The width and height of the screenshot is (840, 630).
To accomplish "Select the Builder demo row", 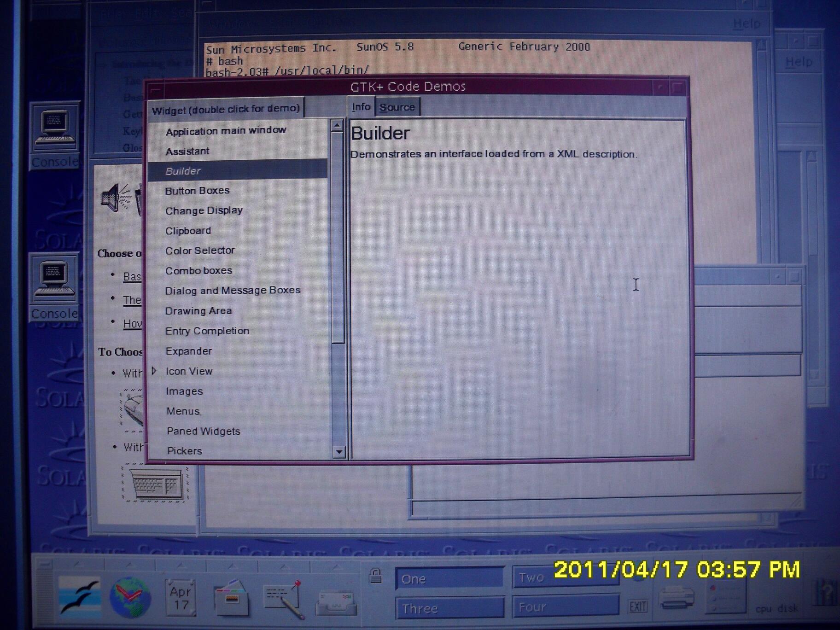I will click(x=238, y=171).
